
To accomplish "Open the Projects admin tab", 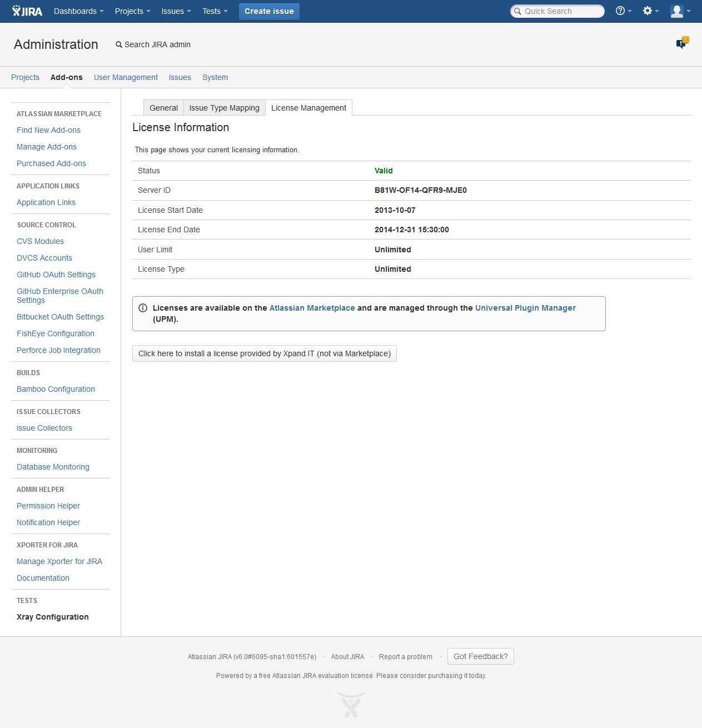I will pos(25,77).
